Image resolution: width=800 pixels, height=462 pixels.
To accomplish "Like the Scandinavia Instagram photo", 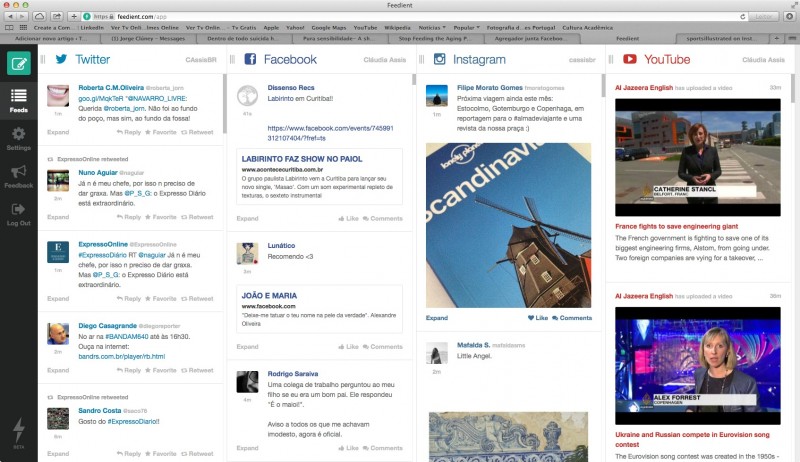I will coord(537,318).
